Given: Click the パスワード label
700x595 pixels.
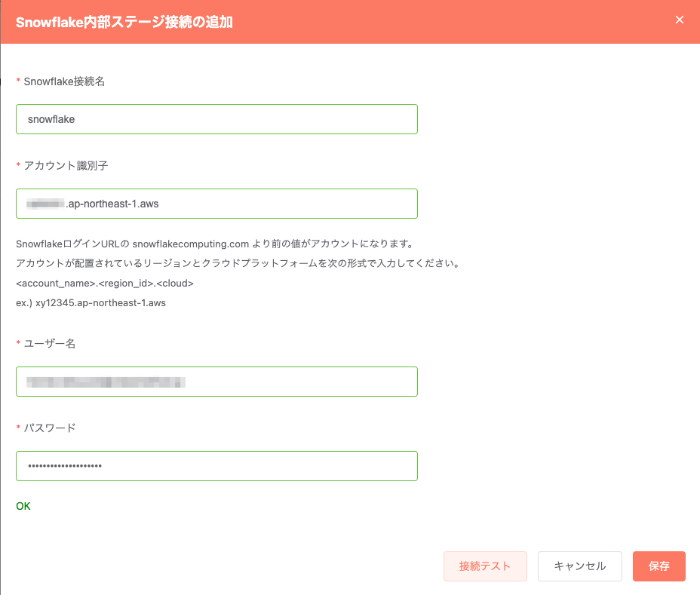Looking at the screenshot, I should click(x=50, y=428).
